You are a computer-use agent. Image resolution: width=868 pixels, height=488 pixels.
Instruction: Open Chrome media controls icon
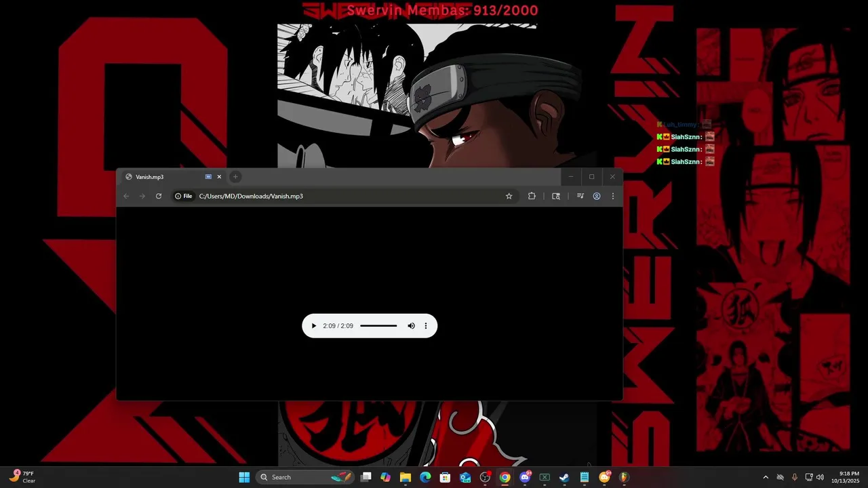click(x=580, y=196)
